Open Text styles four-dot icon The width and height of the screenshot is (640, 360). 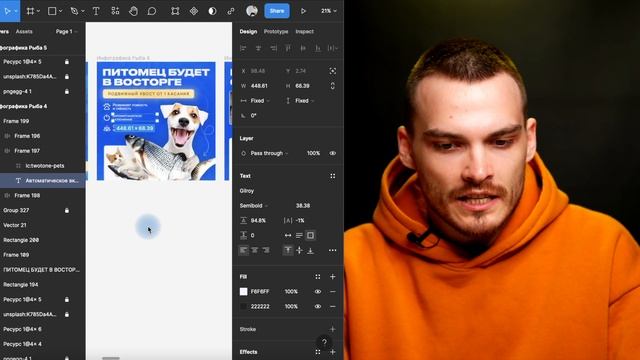(x=333, y=176)
